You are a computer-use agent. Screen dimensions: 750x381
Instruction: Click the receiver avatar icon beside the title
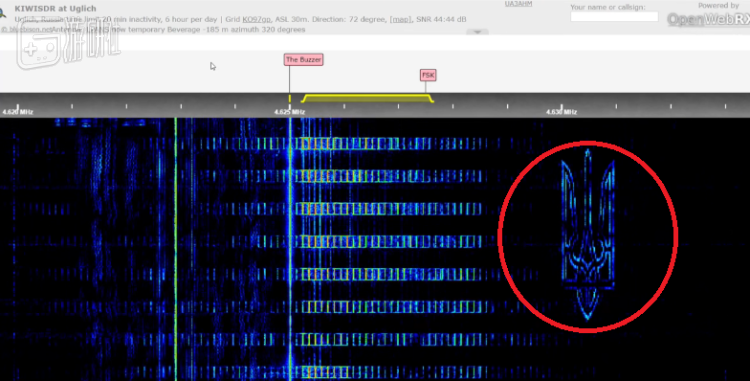[3, 13]
